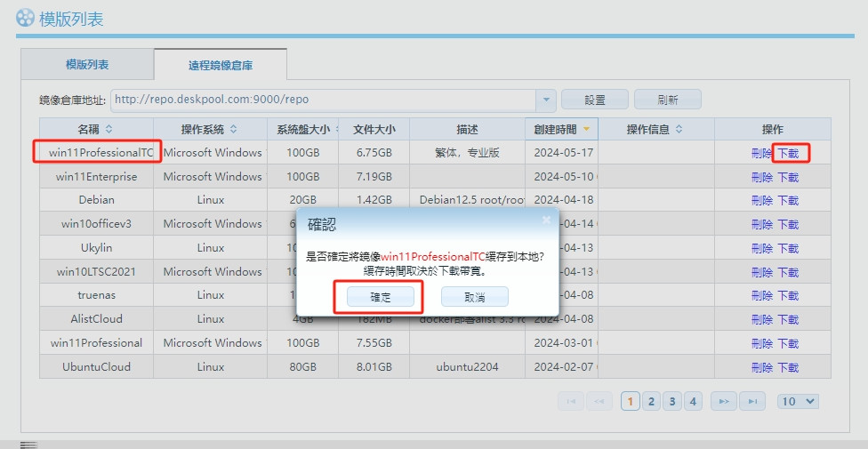
Task: Go to the previous page
Action: (599, 401)
